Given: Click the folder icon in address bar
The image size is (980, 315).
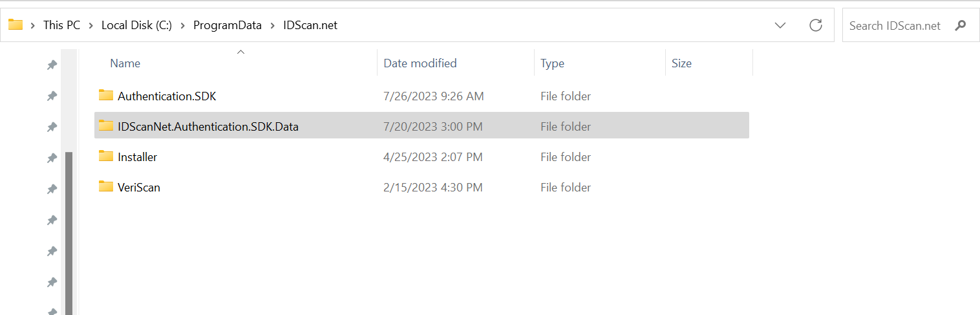Looking at the screenshot, I should tap(16, 25).
